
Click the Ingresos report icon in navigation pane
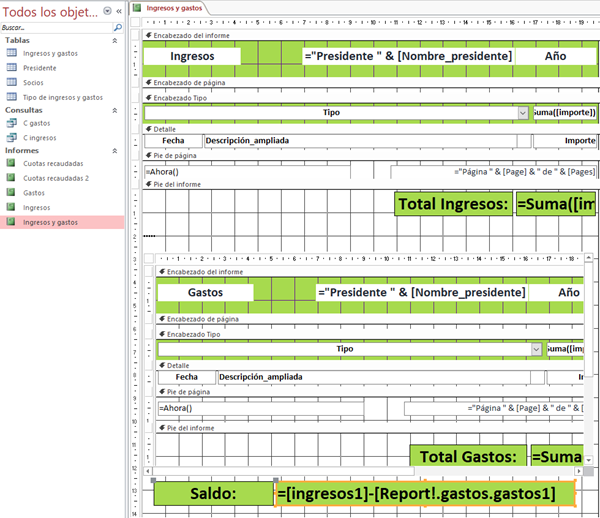click(11, 207)
